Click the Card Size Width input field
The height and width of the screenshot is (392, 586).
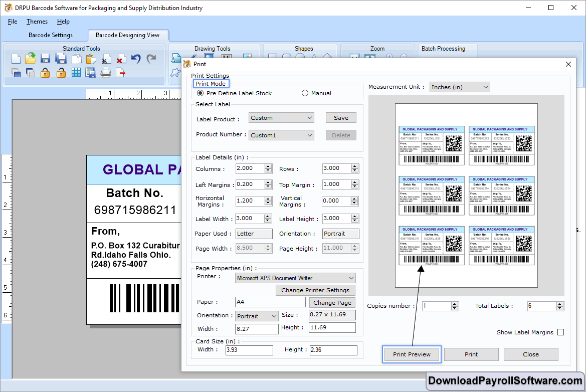coord(249,350)
